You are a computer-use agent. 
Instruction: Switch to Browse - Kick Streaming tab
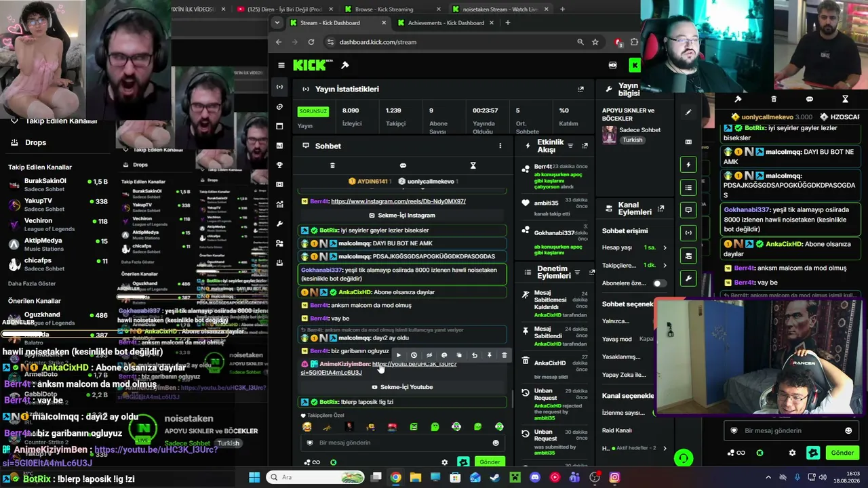coord(391,9)
